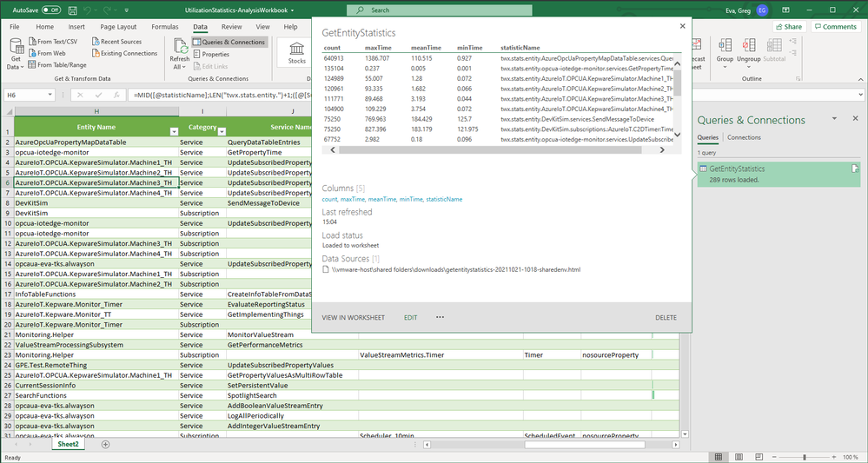This screenshot has height=463, width=868.
Task: Save the workbook with the floppy icon
Action: click(72, 10)
